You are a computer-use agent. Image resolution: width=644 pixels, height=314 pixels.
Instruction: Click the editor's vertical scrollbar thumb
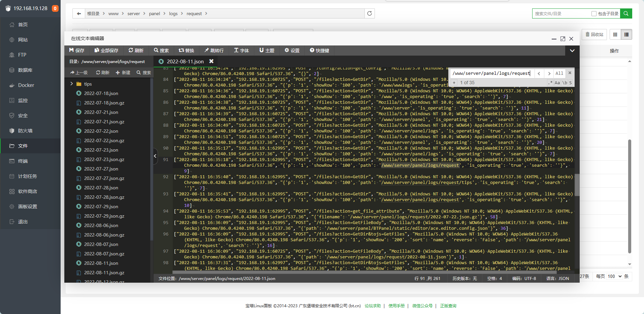577,185
